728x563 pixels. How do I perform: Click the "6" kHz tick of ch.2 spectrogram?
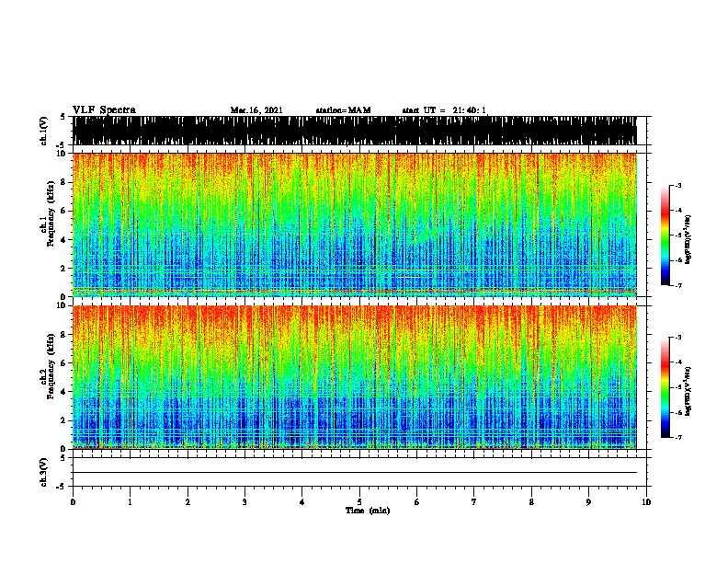(x=63, y=363)
